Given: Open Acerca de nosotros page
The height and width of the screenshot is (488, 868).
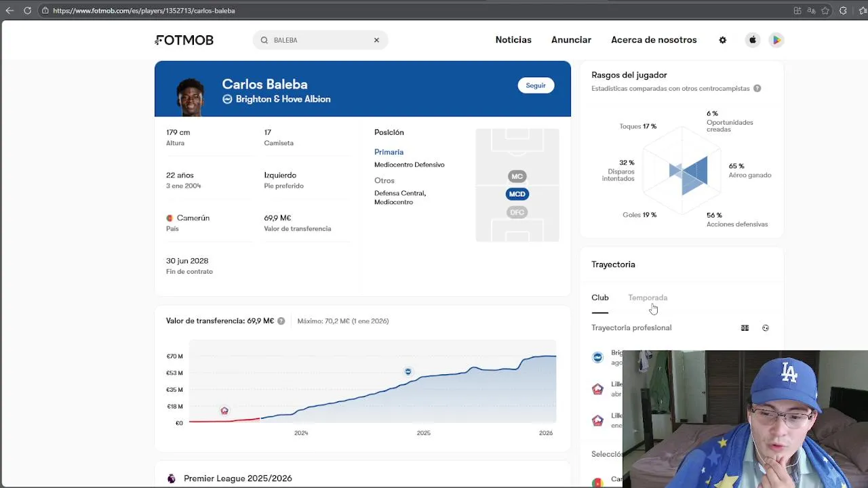Looking at the screenshot, I should tap(654, 40).
